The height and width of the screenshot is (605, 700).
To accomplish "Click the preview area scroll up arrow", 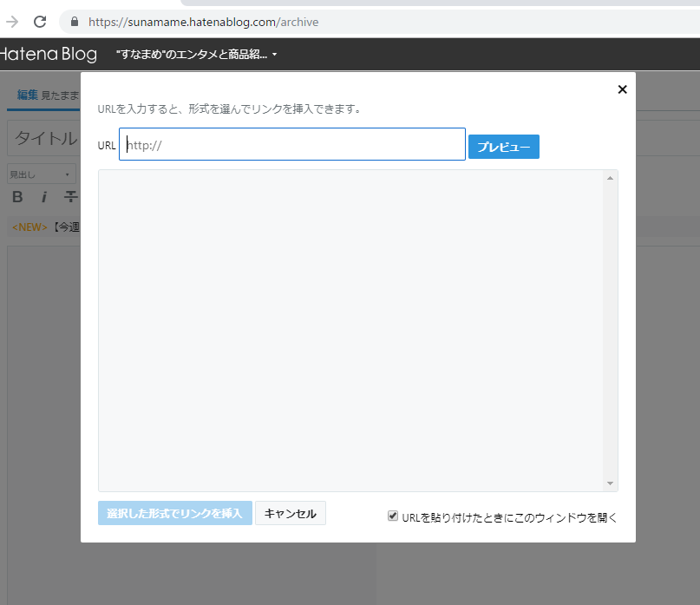I will point(610,178).
